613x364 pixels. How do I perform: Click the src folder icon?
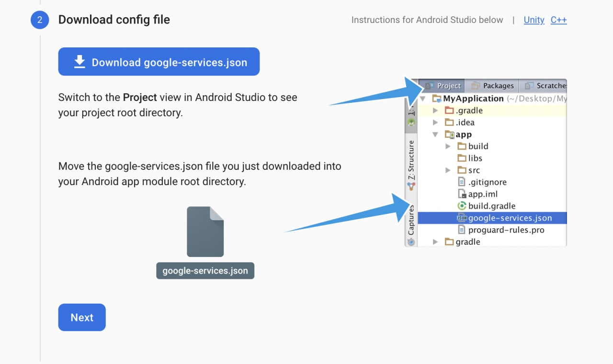pos(462,170)
